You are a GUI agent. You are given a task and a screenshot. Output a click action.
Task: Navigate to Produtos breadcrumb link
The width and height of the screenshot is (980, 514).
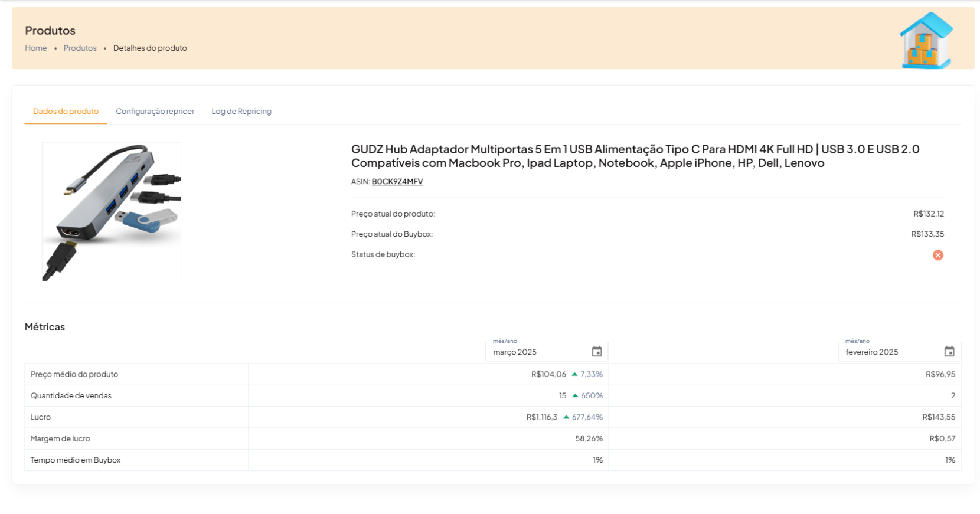[x=80, y=48]
